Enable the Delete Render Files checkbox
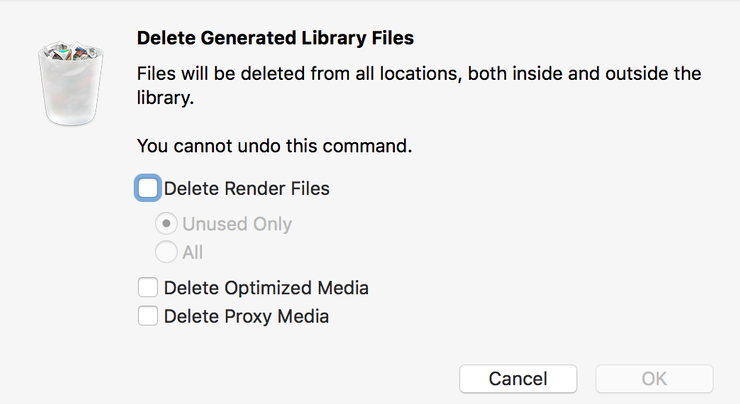Image resolution: width=740 pixels, height=404 pixels. click(x=148, y=188)
